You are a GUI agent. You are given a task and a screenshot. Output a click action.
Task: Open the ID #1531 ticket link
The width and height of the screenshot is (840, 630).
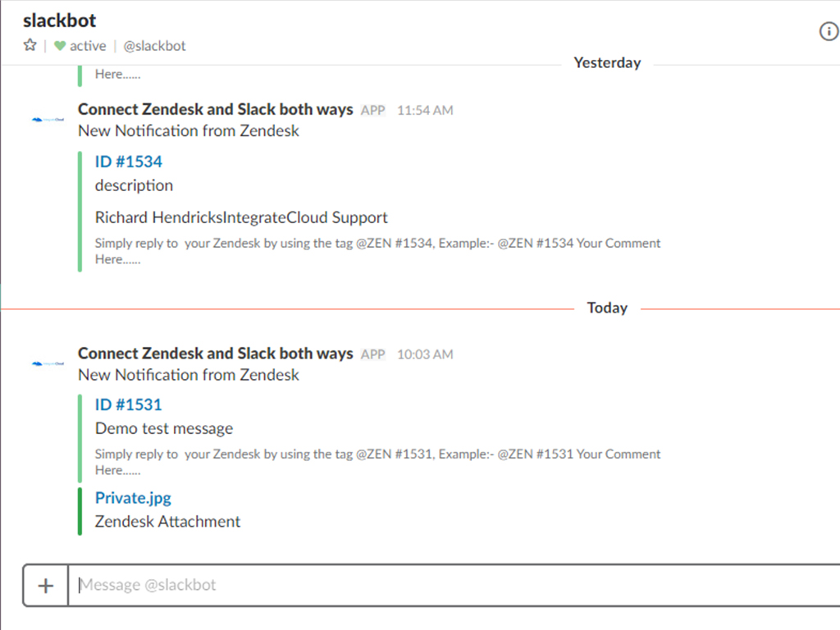[129, 404]
